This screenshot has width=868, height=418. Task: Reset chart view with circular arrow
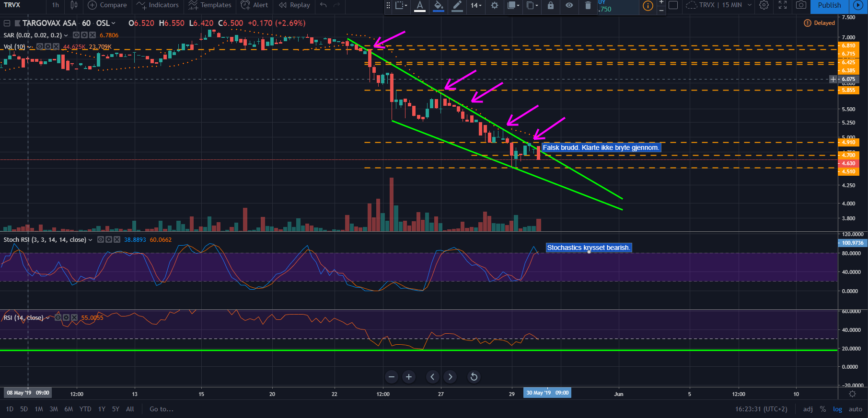(x=474, y=377)
